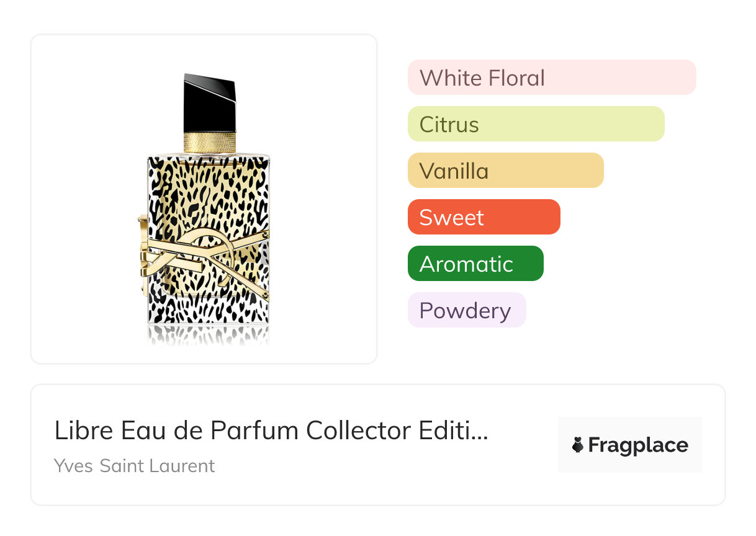Screen dimensions: 756x536
Task: Pick the Vanilla accord bar
Action: (x=505, y=171)
